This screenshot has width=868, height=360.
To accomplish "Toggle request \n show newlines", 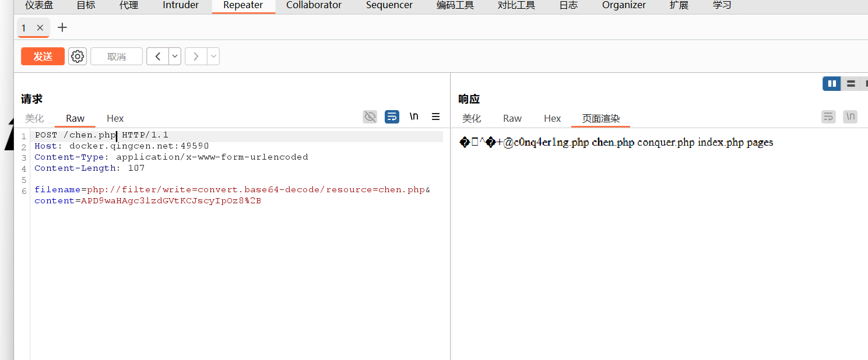I will pos(414,117).
